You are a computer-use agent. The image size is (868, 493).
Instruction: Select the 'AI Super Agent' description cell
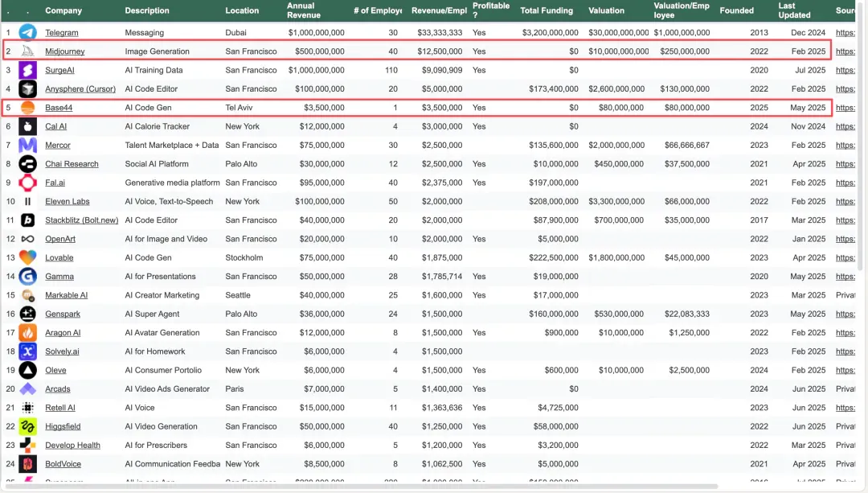coord(152,314)
